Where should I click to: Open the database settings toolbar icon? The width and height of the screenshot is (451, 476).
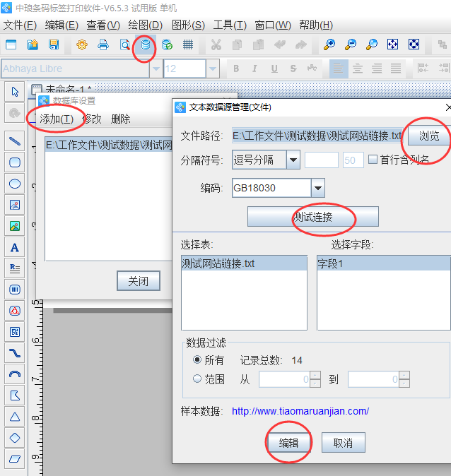tap(146, 45)
